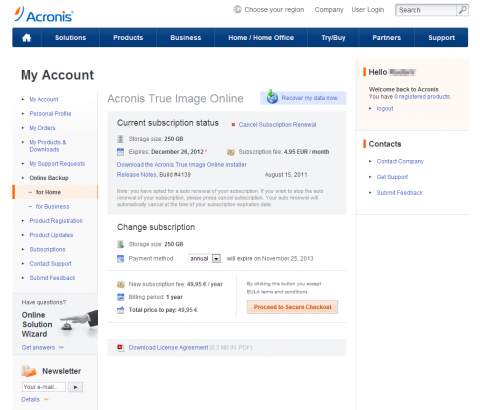Open My Orders
480x410 pixels.
pyautogui.click(x=42, y=128)
